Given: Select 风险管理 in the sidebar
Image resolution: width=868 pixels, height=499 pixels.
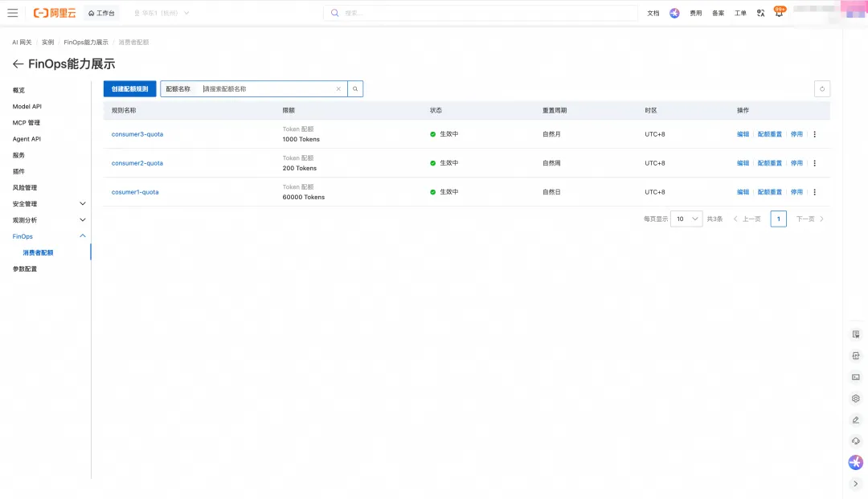Looking at the screenshot, I should click(25, 187).
